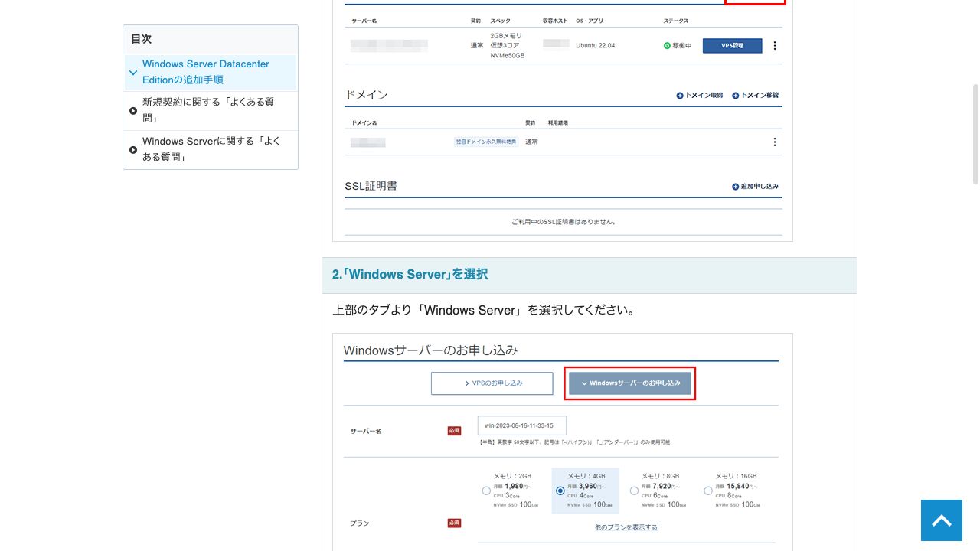Open the three-dot menu for the Ubuntu server row
The width and height of the screenshot is (980, 551).
pyautogui.click(x=774, y=46)
